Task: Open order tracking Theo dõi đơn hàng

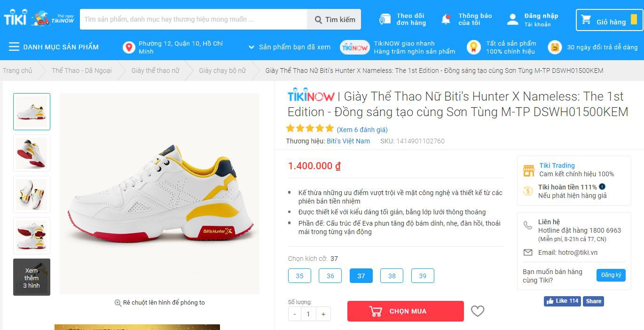Action: [x=403, y=19]
